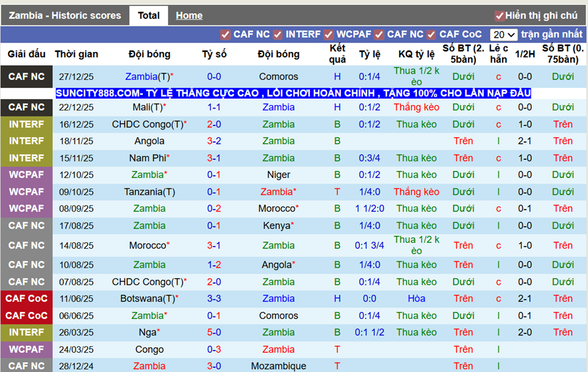
Task: Open the 3-3 score Botswana vs Zambia
Action: pyautogui.click(x=214, y=298)
